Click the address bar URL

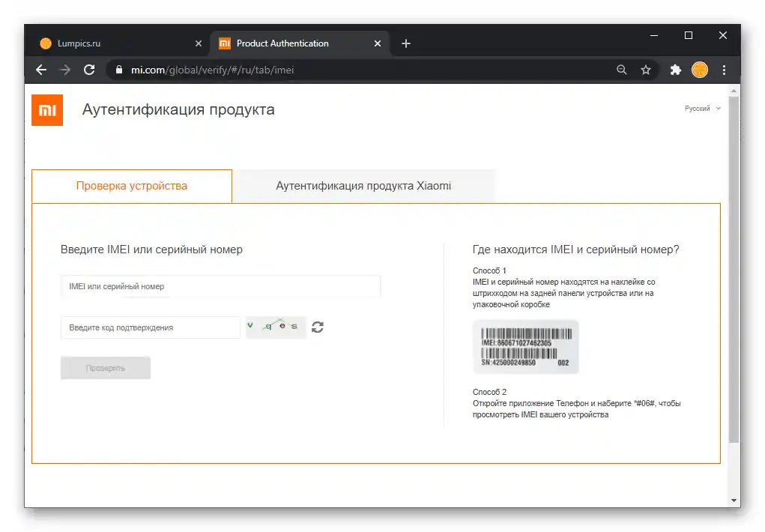pos(212,70)
